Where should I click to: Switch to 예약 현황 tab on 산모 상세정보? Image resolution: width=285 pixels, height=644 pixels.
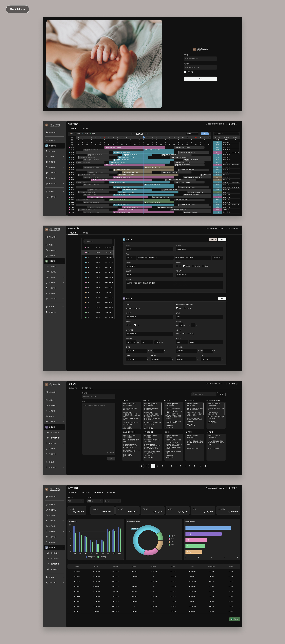[x=85, y=233]
